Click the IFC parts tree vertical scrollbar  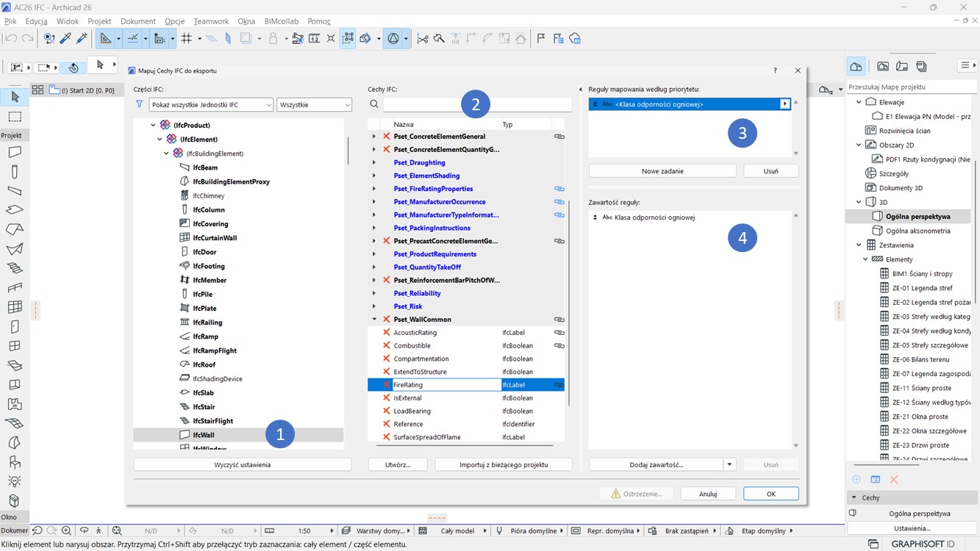(348, 151)
